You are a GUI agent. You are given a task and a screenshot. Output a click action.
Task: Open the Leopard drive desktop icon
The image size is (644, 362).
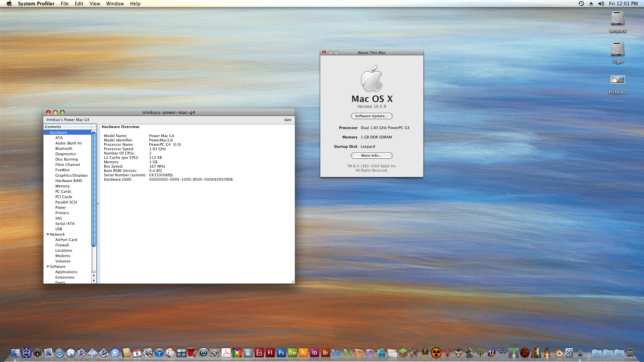618,19
